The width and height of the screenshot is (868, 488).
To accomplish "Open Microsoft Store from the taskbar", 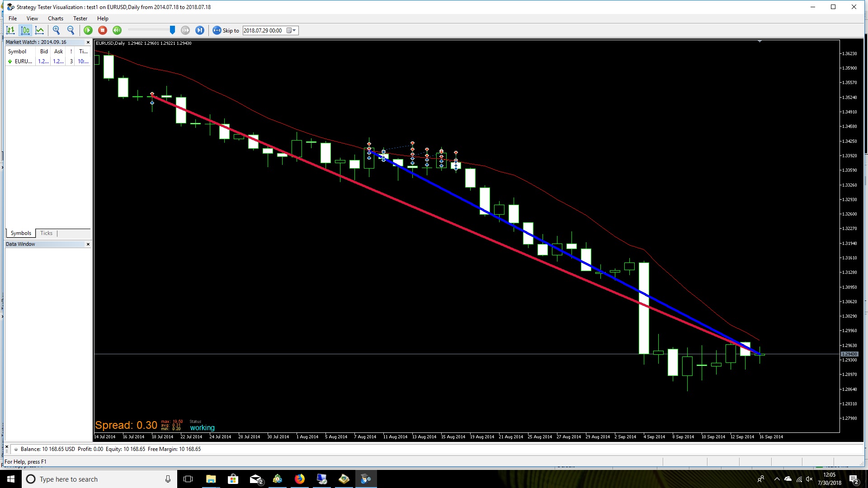I will point(233,479).
